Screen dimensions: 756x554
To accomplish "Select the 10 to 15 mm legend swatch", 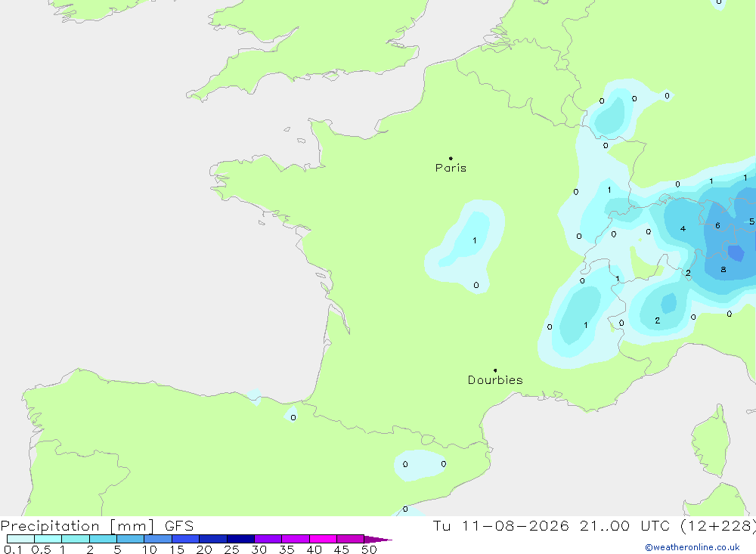I will tap(158, 539).
